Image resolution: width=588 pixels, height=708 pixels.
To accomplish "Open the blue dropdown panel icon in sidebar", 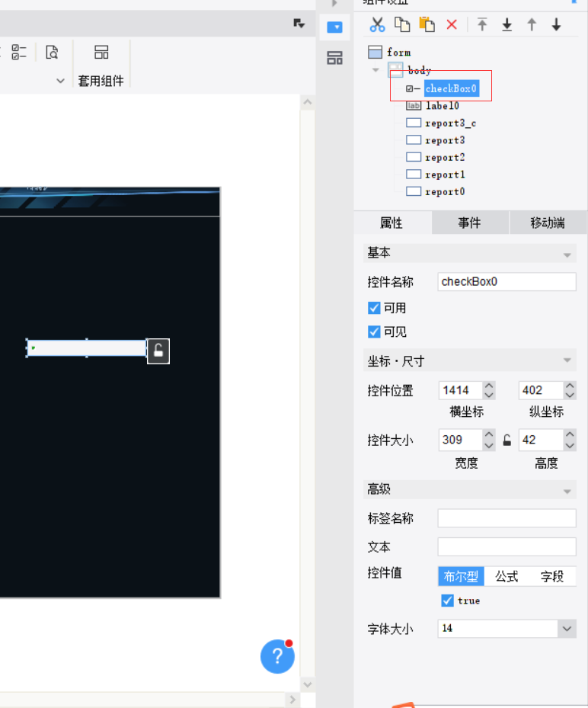I will (x=334, y=27).
